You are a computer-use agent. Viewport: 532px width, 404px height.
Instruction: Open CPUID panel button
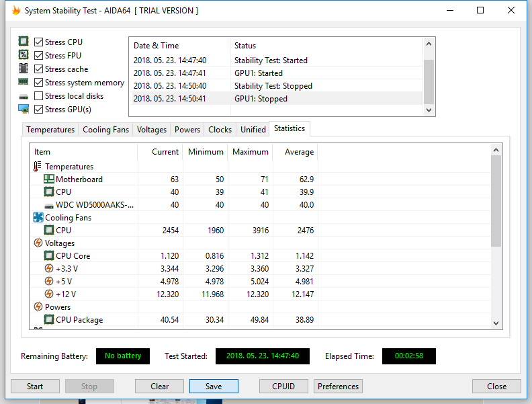coord(283,387)
